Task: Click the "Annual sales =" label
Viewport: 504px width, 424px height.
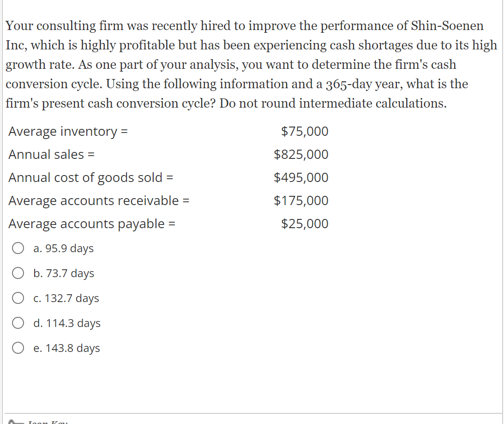Action: [52, 155]
